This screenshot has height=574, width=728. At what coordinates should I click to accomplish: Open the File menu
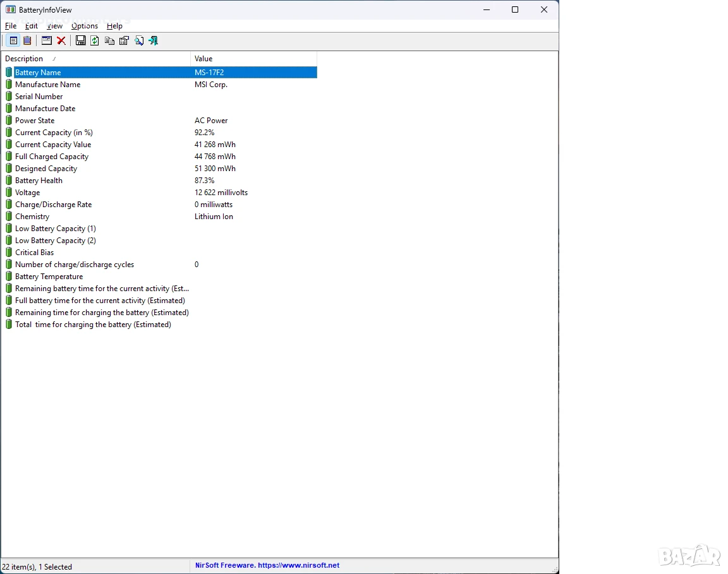[x=11, y=26]
